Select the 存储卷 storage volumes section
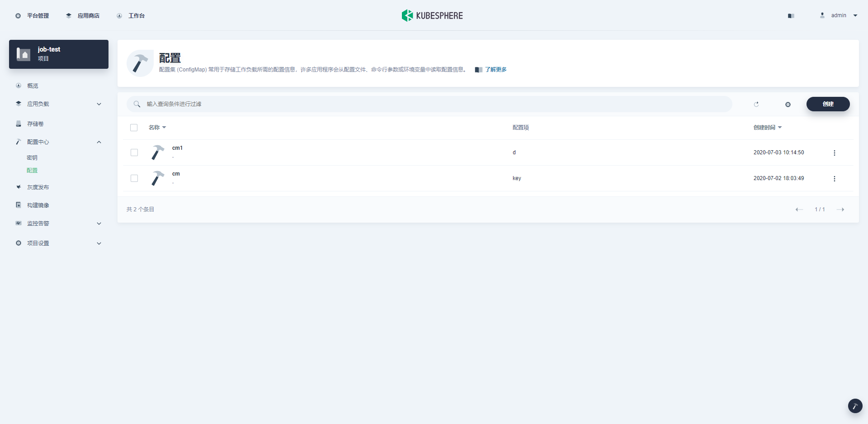 35,124
